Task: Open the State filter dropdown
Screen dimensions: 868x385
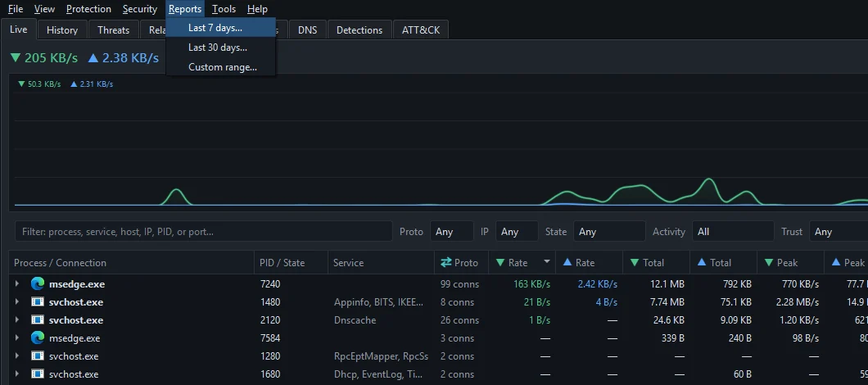Action: click(609, 232)
